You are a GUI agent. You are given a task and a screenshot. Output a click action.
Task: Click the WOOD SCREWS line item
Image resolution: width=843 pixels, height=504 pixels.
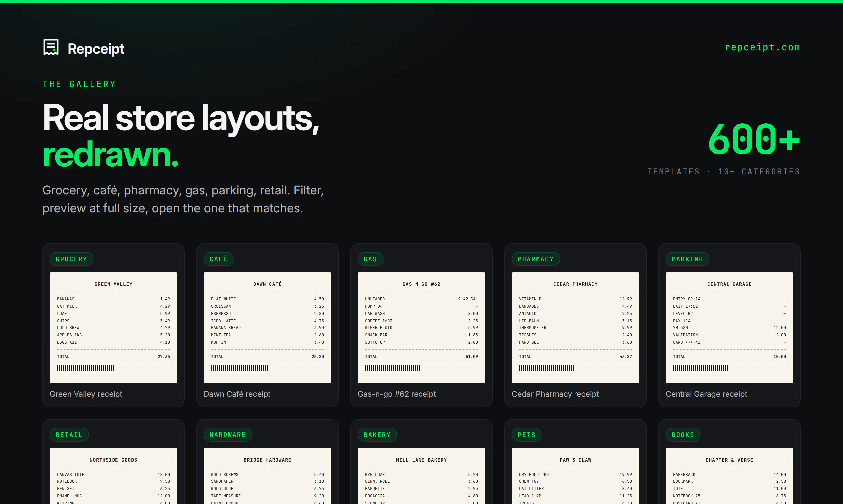268,475
